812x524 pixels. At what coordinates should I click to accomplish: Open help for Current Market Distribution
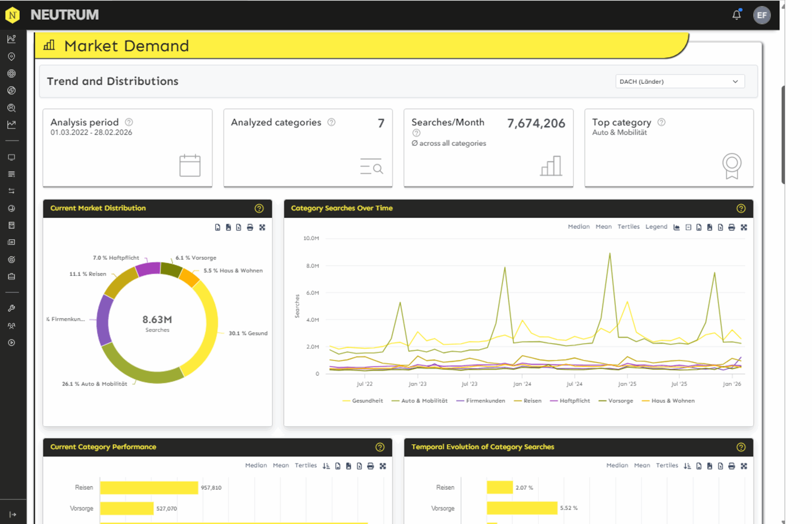(259, 208)
